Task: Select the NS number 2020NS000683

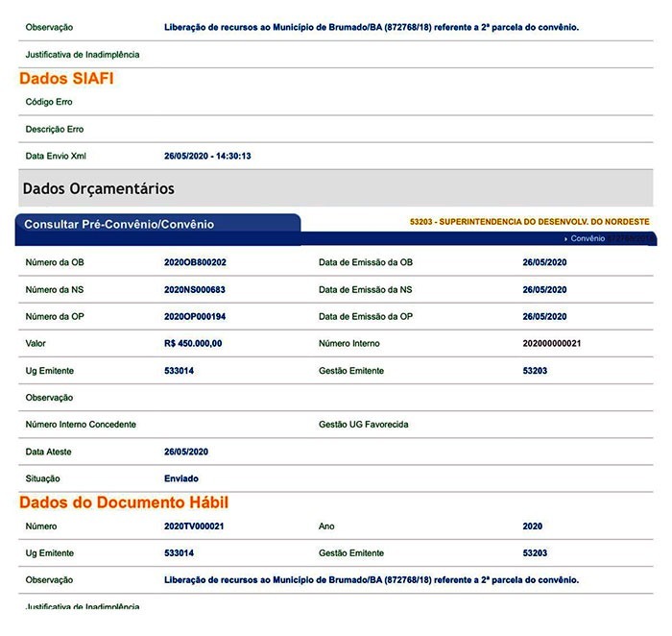Action: click(x=195, y=290)
